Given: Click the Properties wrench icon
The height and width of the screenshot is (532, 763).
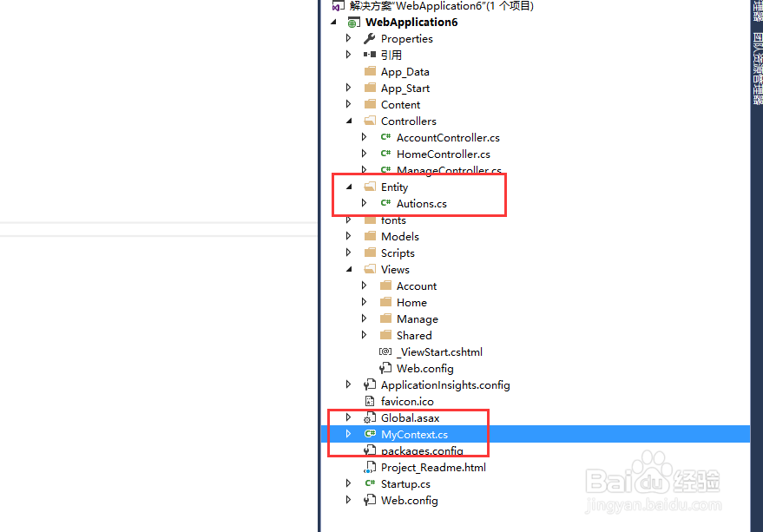Looking at the screenshot, I should point(370,38).
